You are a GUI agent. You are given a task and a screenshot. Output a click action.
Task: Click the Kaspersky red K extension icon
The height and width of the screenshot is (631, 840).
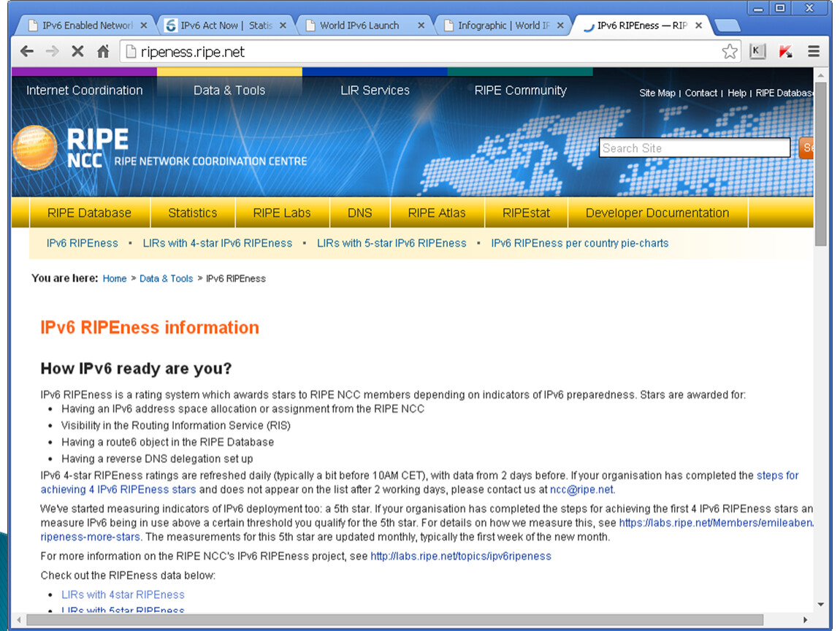coord(786,52)
